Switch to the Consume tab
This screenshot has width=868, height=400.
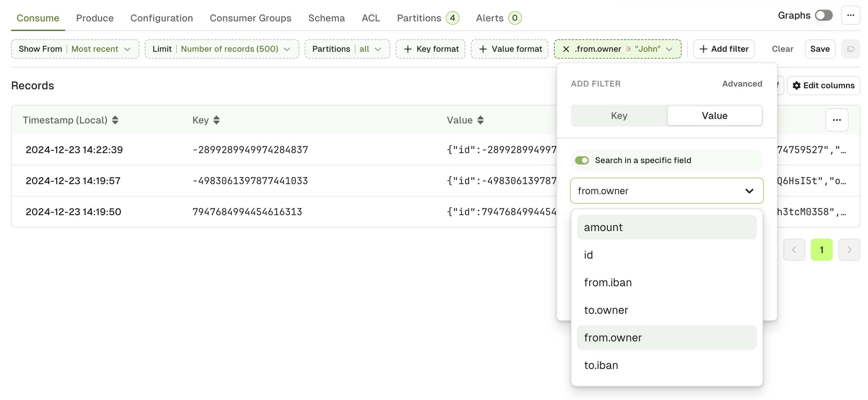point(38,18)
